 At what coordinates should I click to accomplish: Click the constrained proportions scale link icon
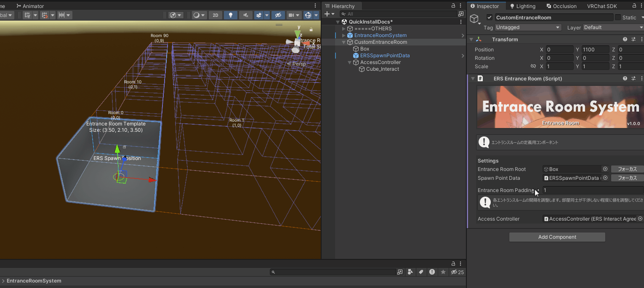click(x=533, y=67)
